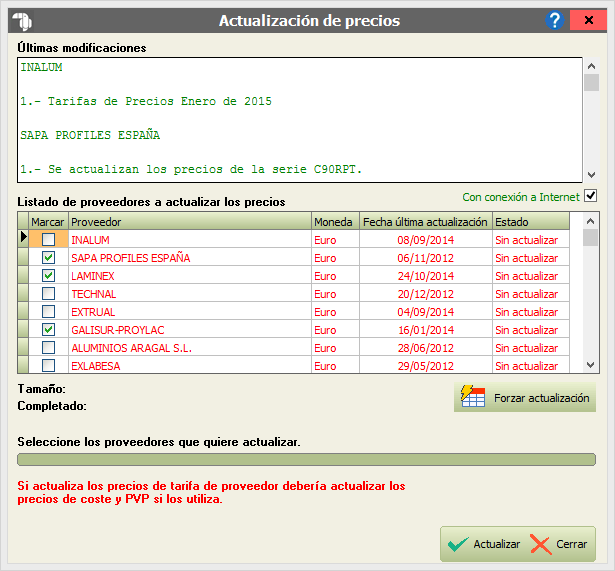Click green SAPA PROFILES ESPAÑA heading in modifications
Screen dimensions: 615x571
click(x=90, y=135)
